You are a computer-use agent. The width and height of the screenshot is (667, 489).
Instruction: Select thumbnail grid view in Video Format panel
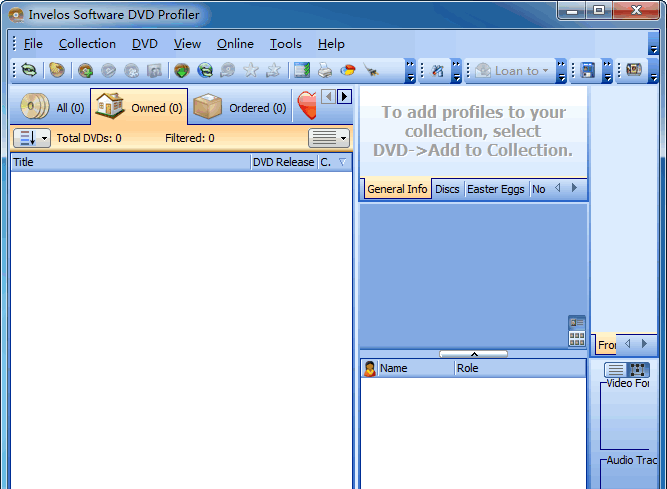coord(638,370)
